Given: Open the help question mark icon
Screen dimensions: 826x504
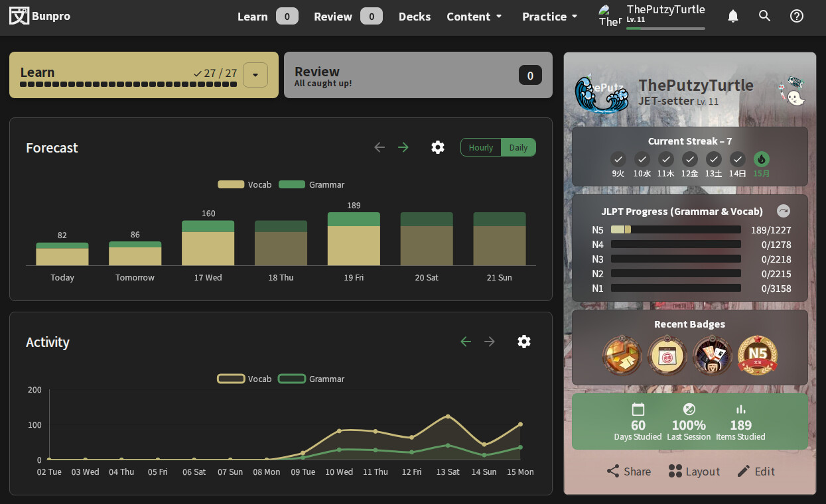Looking at the screenshot, I should [x=797, y=16].
